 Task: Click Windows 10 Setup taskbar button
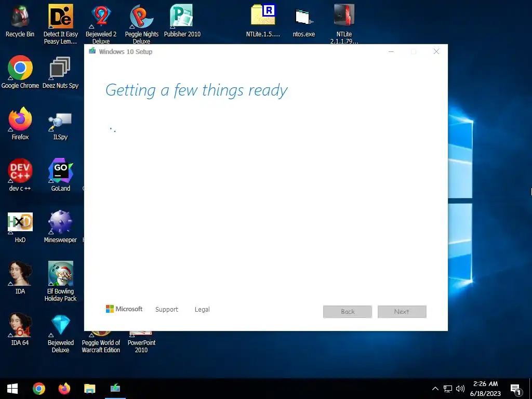[115, 389]
